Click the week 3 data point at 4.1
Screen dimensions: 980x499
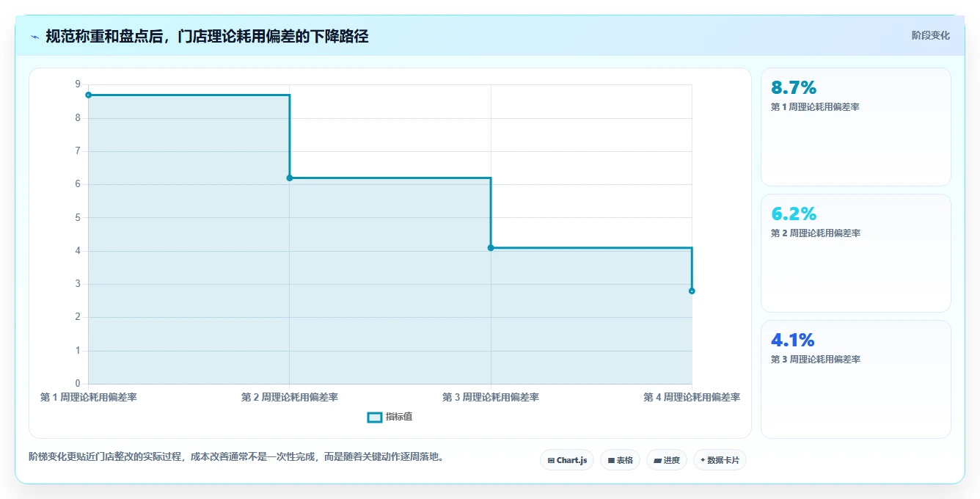[x=491, y=248]
